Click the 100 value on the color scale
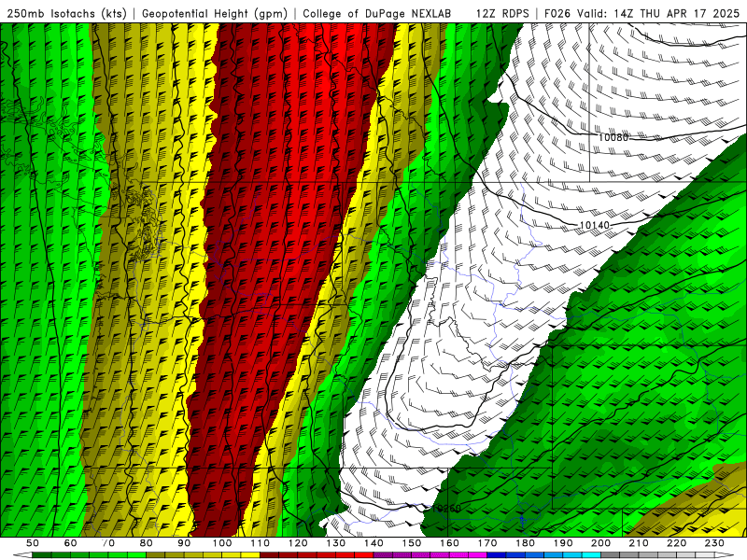The height and width of the screenshot is (560, 747). pos(222,543)
